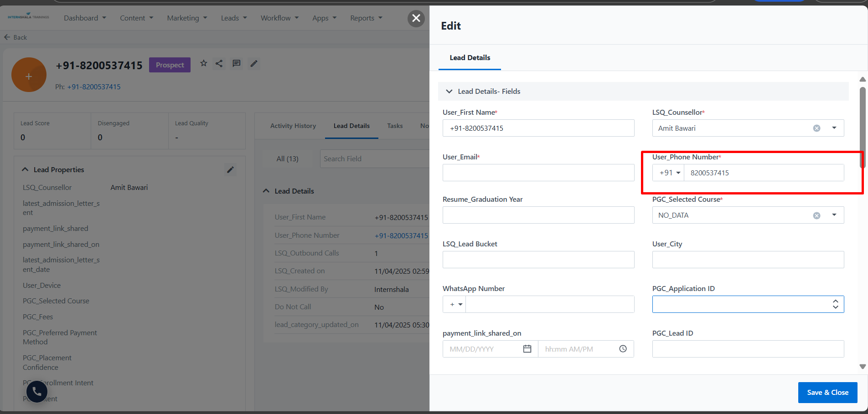The image size is (868, 414).
Task: Expand the PGC_Selected Course dropdown
Action: click(834, 215)
